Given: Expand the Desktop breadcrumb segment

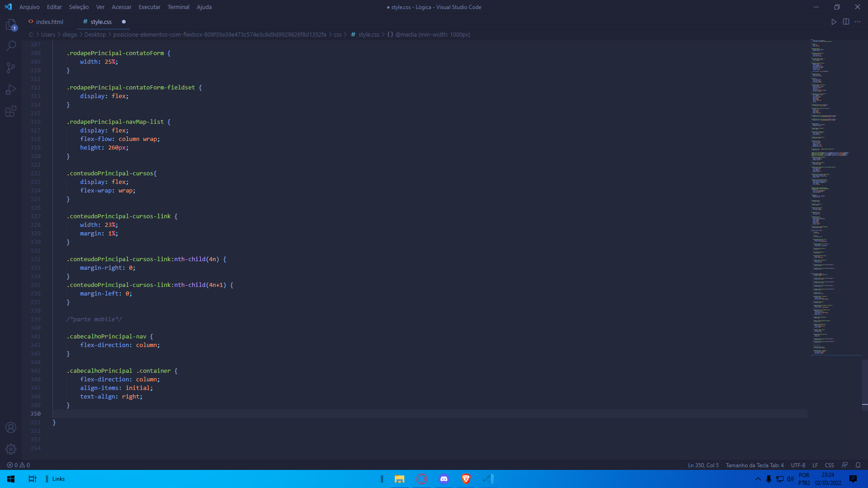Looking at the screenshot, I should (95, 34).
